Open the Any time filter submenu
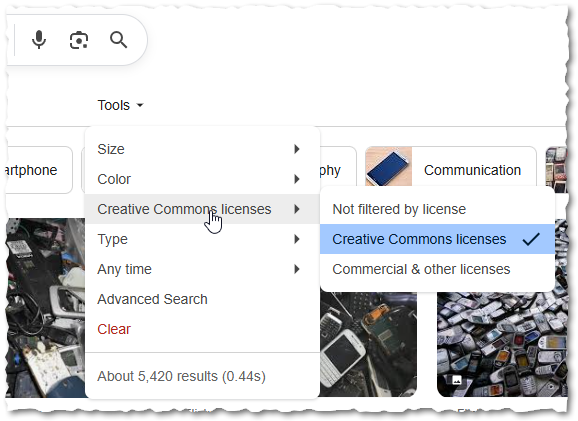 point(202,269)
